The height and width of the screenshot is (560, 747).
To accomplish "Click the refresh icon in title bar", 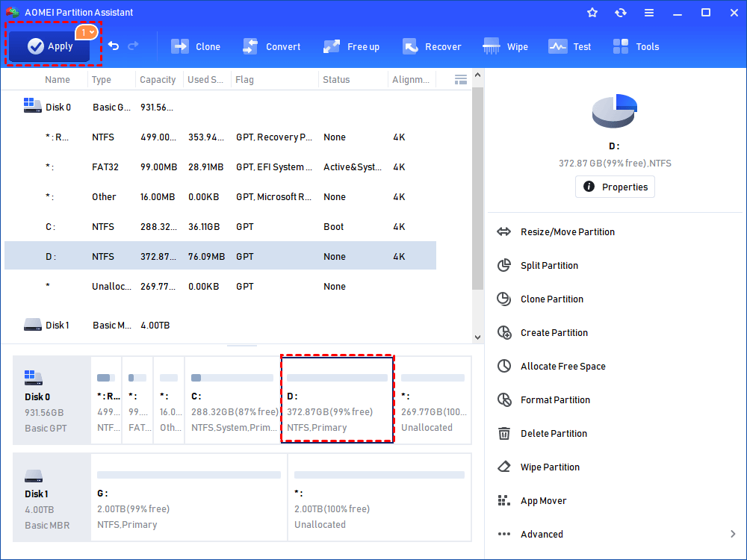I will pyautogui.click(x=620, y=13).
